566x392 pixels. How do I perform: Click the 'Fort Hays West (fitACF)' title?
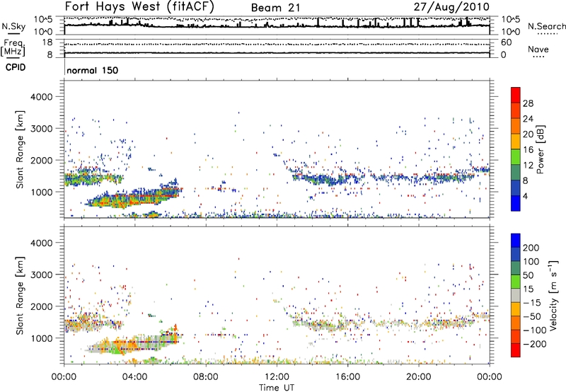[139, 7]
